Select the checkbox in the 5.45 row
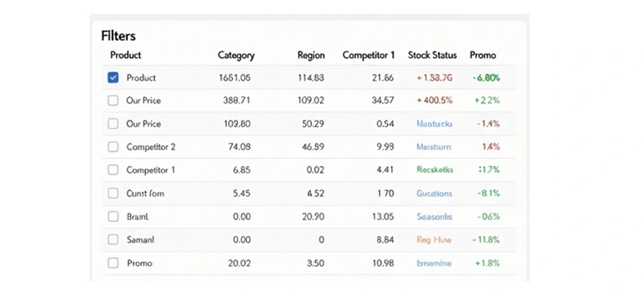Screen dimensions: 644x292 click(113, 193)
